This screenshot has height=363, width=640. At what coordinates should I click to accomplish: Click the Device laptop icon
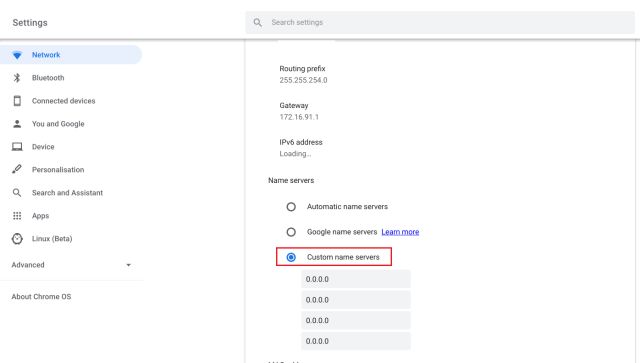(17, 147)
